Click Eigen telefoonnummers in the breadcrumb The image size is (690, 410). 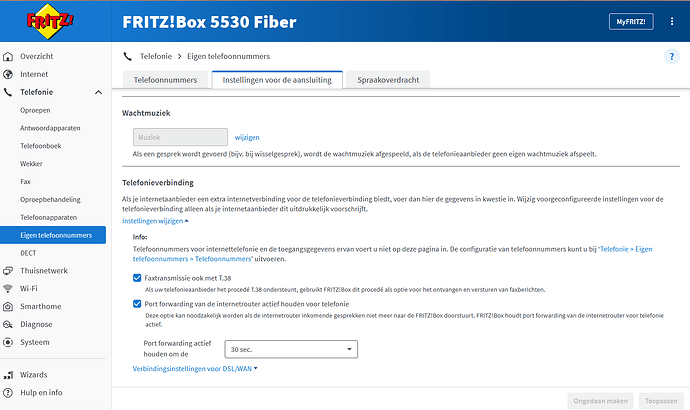point(228,56)
